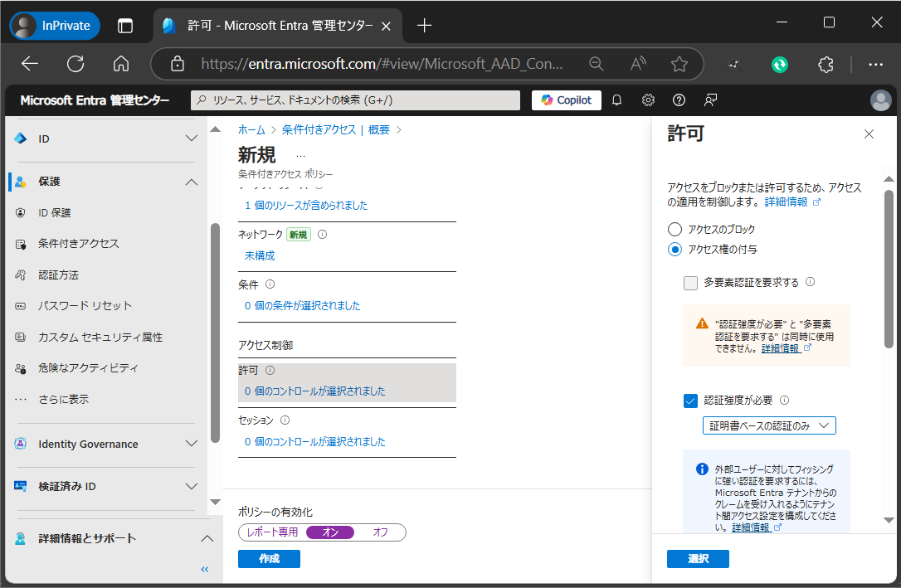This screenshot has width=901, height=588.
Task: Uncheck the 認証強度が必要 checkbox
Action: (690, 401)
